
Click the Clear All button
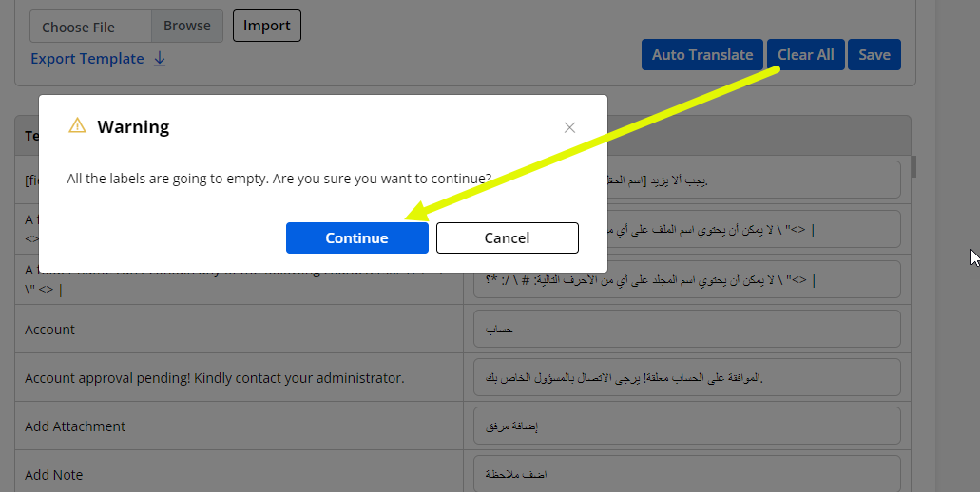805,55
